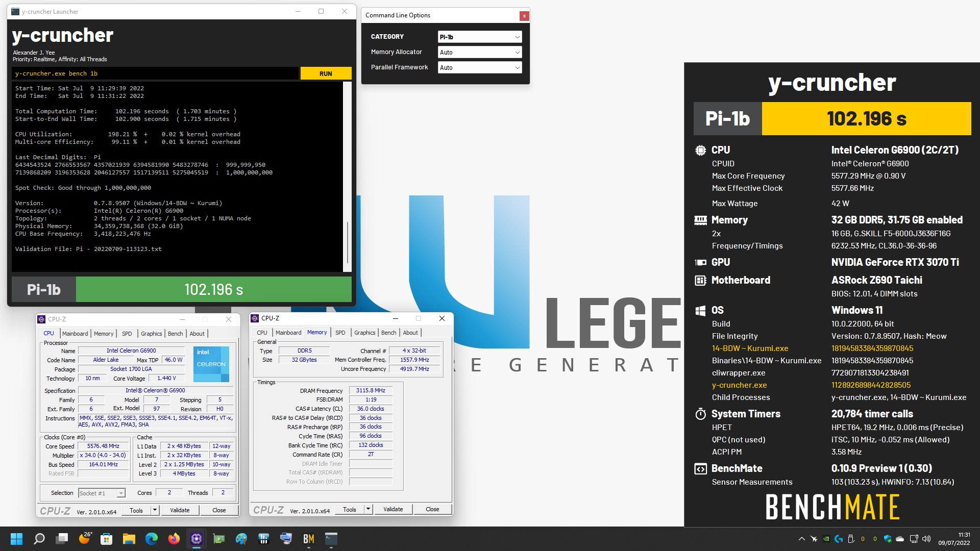Switch to CPU-Z via taskbar chip icon
980x551 pixels.
197,539
